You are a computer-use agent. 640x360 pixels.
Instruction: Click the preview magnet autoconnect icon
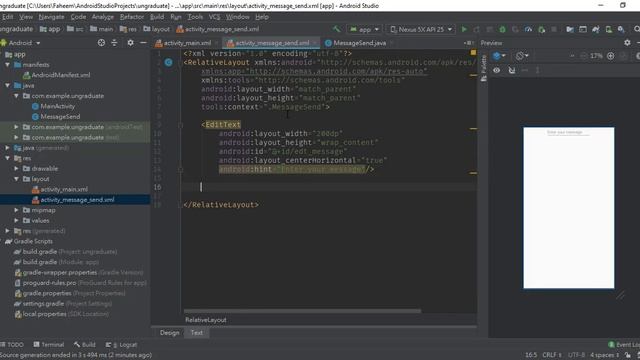[x=511, y=70]
